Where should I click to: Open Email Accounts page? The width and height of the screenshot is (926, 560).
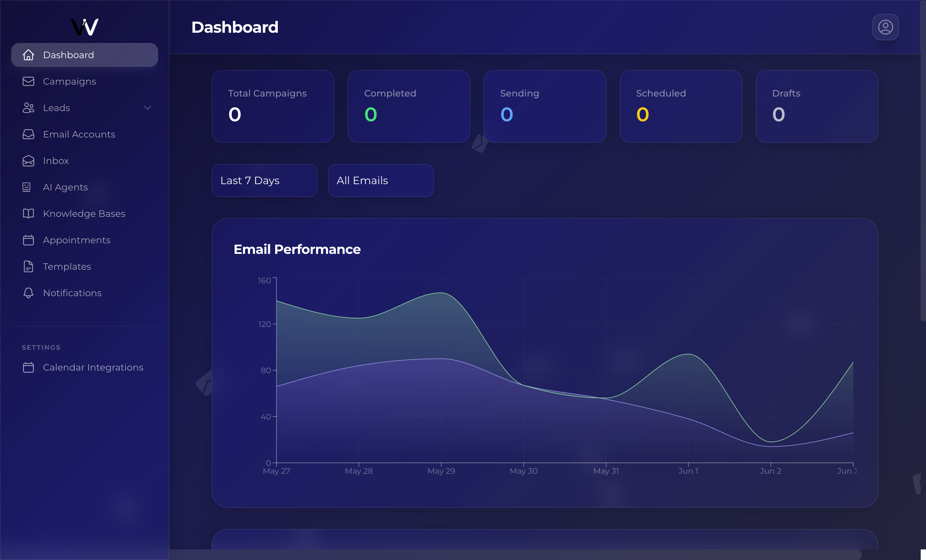click(85, 134)
